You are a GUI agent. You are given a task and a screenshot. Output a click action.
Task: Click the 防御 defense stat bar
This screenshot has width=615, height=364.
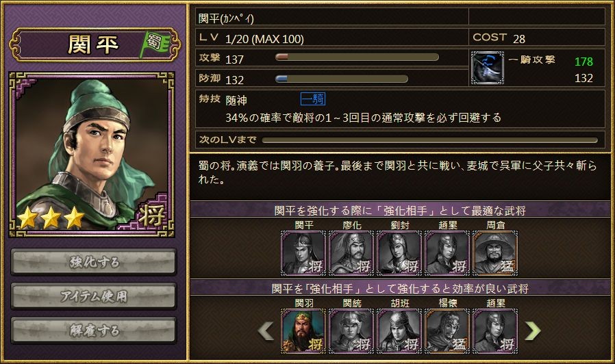pyautogui.click(x=342, y=79)
